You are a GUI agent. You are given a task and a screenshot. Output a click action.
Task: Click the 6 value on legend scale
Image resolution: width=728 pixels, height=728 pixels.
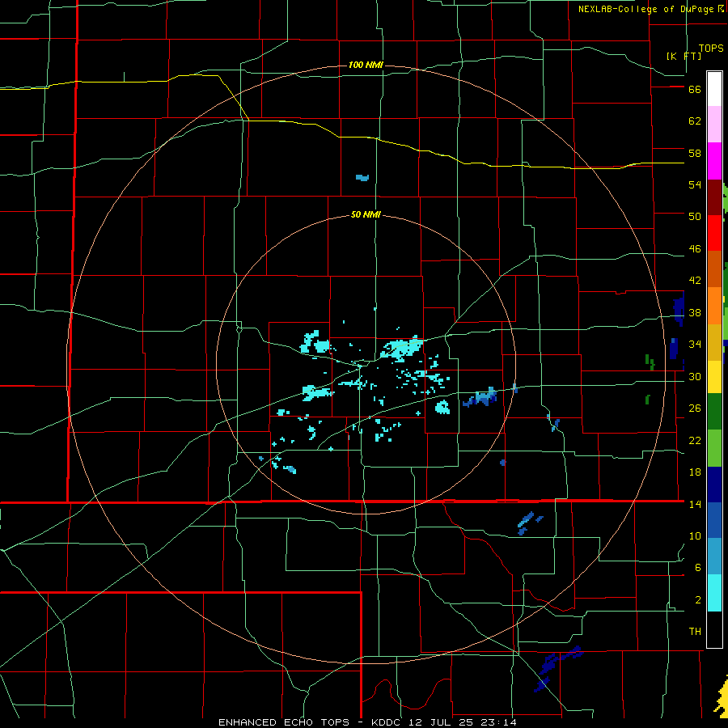click(x=698, y=568)
